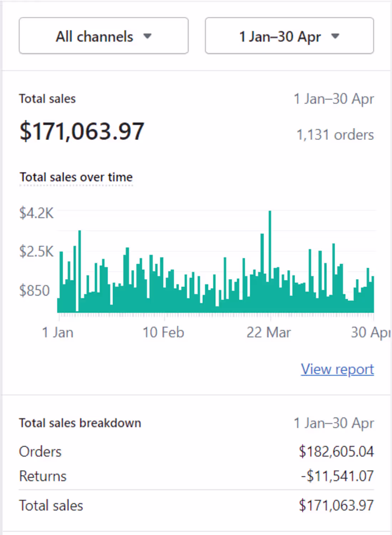Select the $171,063.97 total sales figure
Screen dimensions: 392x535
coord(82,131)
